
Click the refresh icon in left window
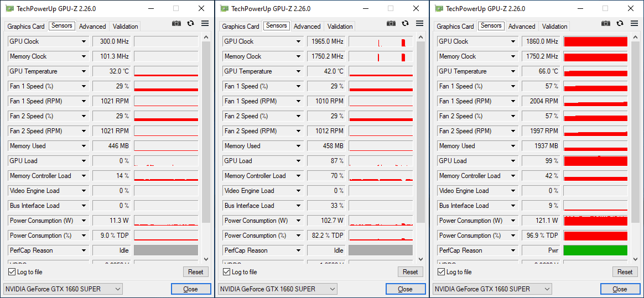pos(191,23)
